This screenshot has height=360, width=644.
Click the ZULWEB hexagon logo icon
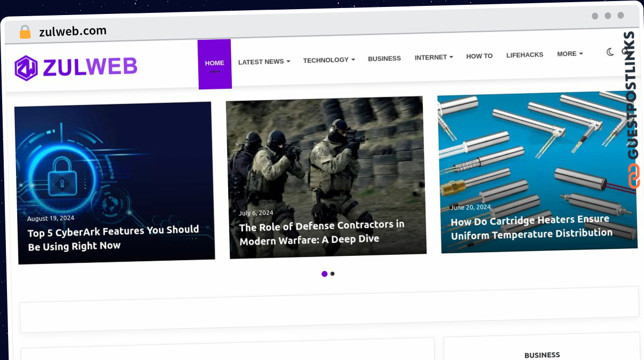(26, 68)
